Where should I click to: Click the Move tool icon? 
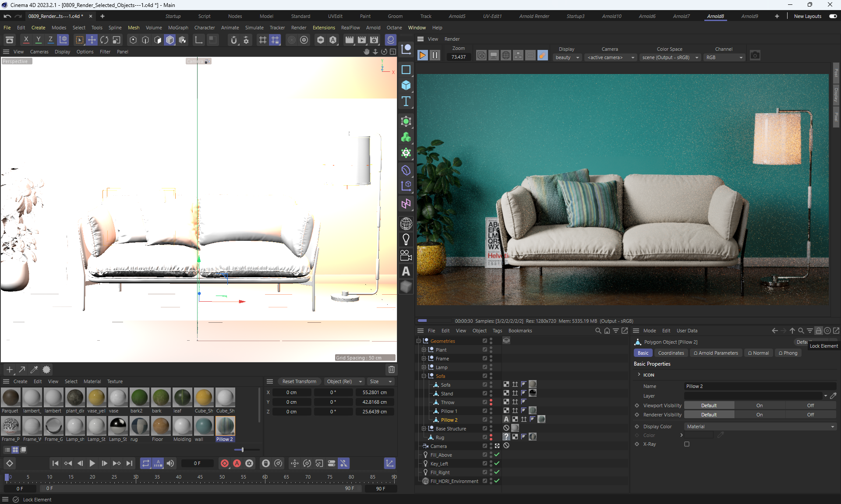[92, 40]
